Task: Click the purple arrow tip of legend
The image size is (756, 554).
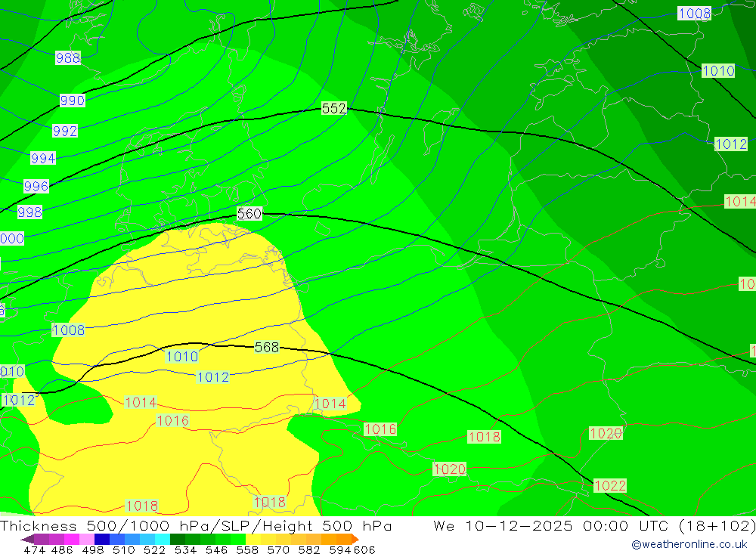Action: (27, 539)
